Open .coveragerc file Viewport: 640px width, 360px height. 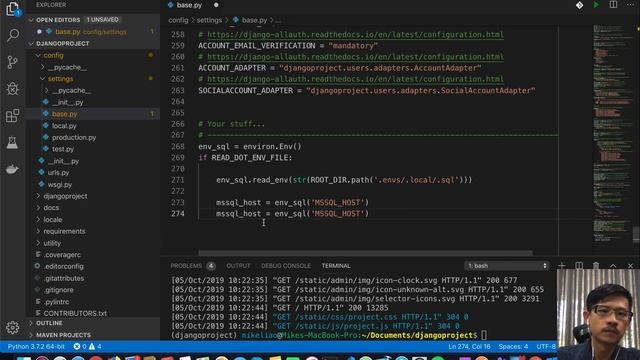tap(62, 255)
